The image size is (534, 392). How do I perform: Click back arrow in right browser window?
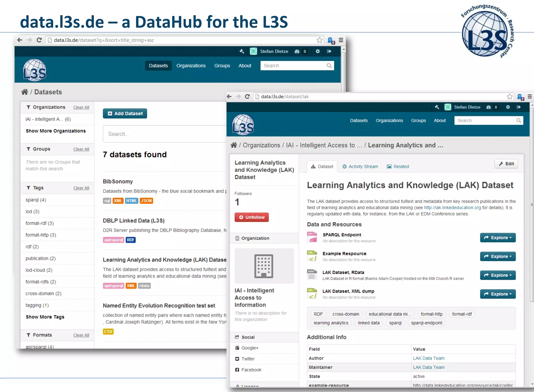[229, 96]
